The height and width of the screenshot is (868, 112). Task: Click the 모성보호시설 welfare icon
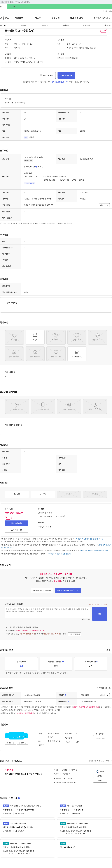[56, 354]
